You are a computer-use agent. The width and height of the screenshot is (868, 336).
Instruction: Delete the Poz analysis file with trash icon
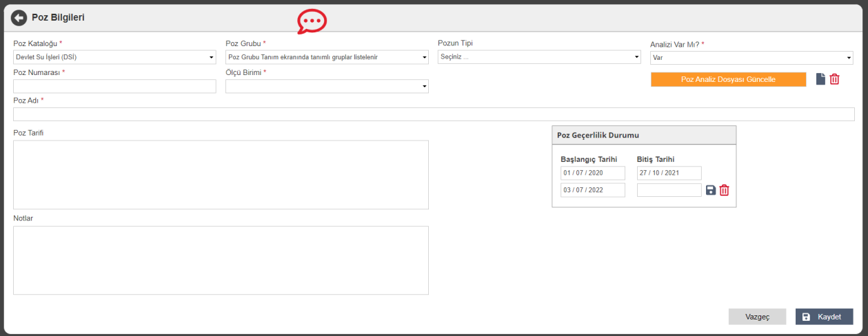tap(834, 79)
